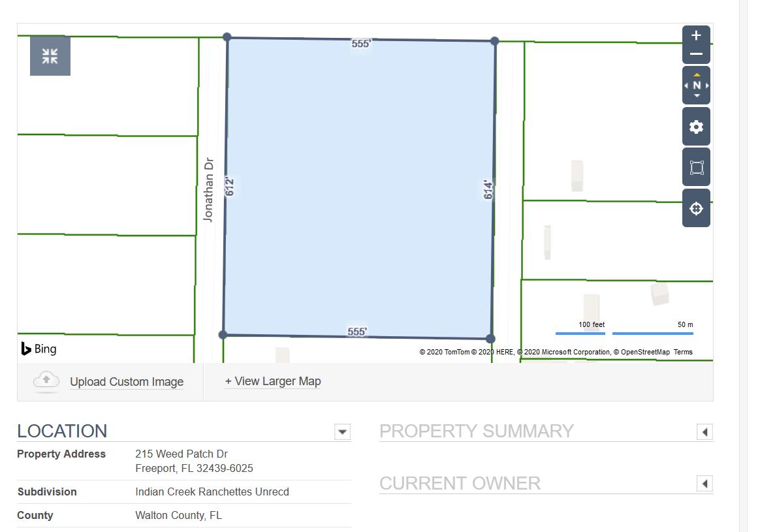
Task: Rotate map using the compass right arrow
Action: pos(707,86)
